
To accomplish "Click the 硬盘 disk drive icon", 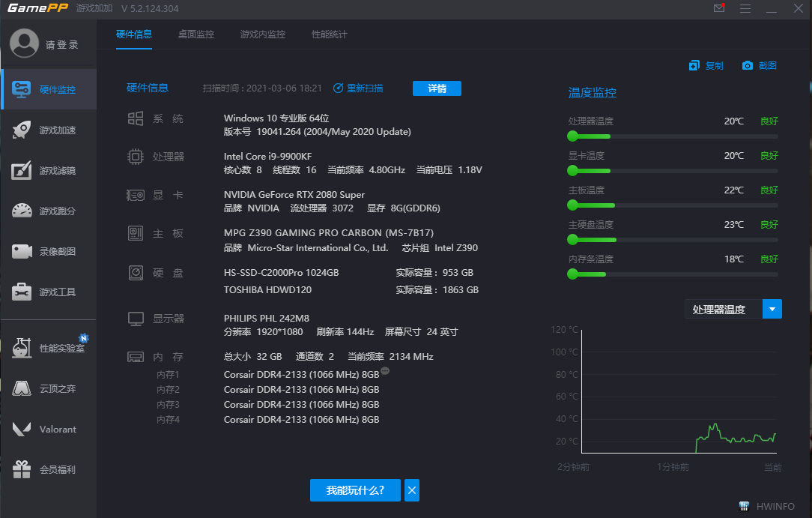I will (x=136, y=272).
